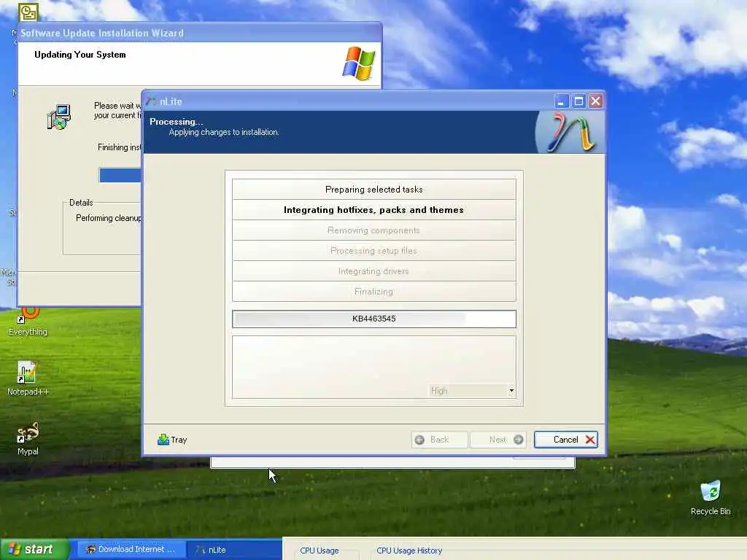Screen dimensions: 747x560
Task: Select 'Finalizing' row
Action: click(x=374, y=292)
